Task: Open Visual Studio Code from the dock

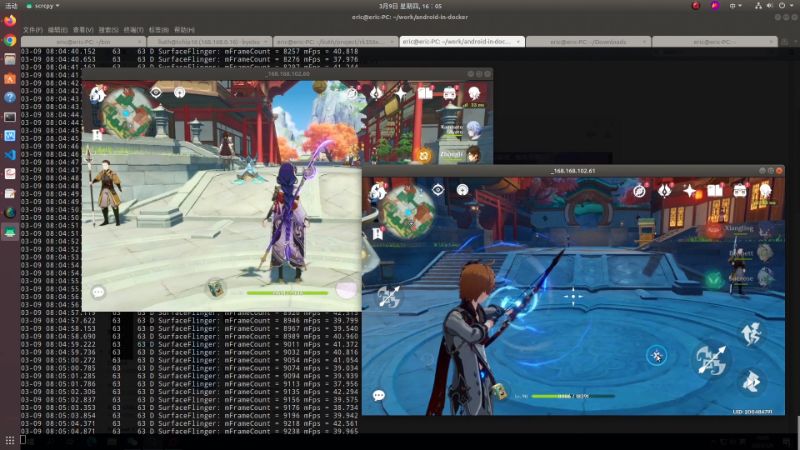Action: tap(10, 155)
